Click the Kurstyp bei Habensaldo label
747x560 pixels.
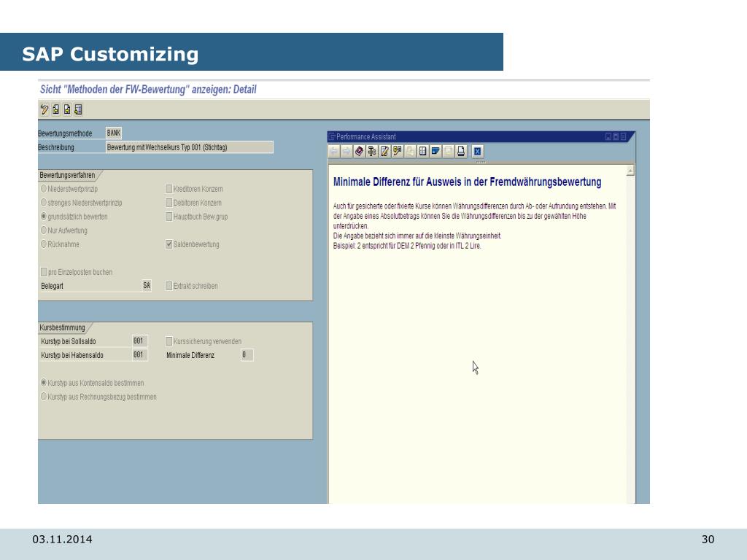point(72,355)
